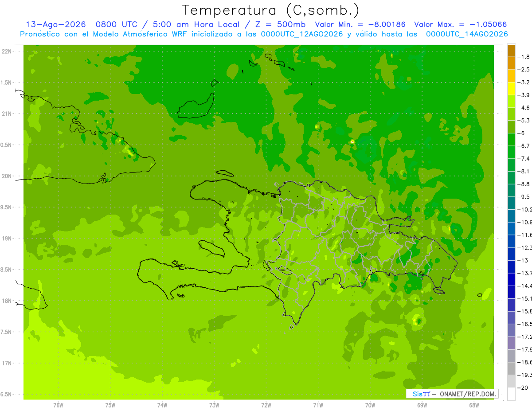The width and height of the screenshot is (532, 411).
Task: Pick the yellow swatch between -3.2 and -3.9
Action: [511, 89]
